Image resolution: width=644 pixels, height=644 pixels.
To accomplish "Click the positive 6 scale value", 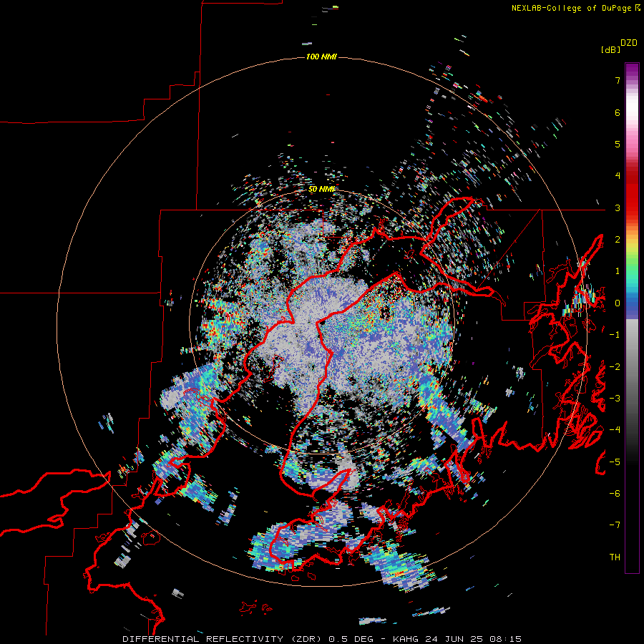I will pyautogui.click(x=618, y=112).
